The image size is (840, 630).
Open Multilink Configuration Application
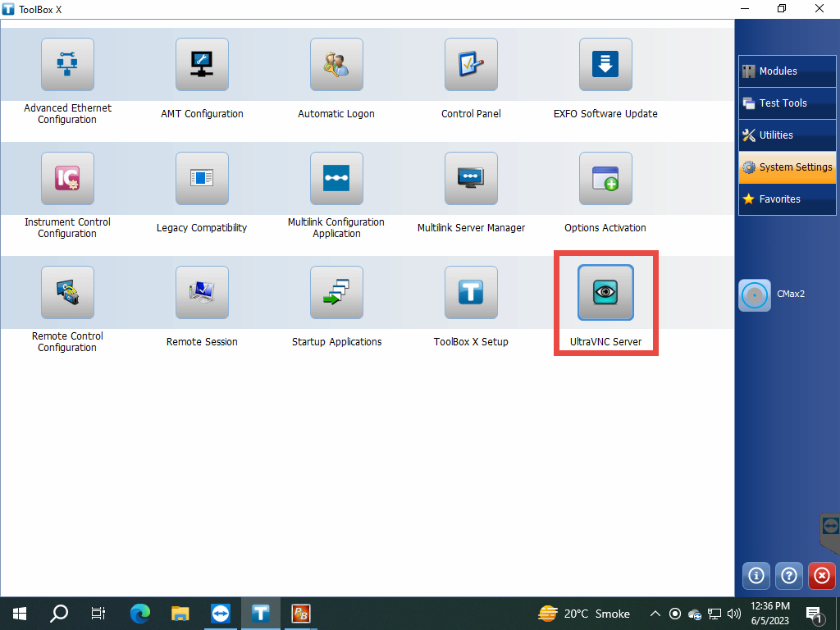click(336, 178)
